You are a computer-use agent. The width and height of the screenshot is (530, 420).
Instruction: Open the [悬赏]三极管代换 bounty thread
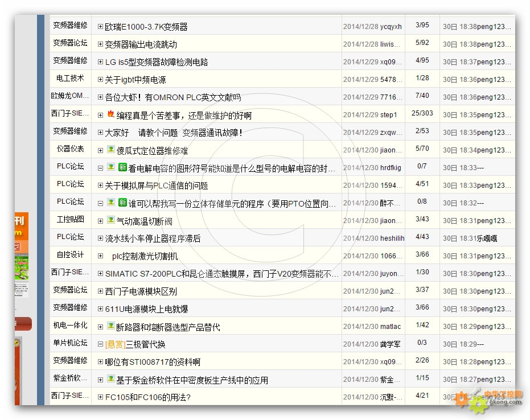[x=135, y=344]
